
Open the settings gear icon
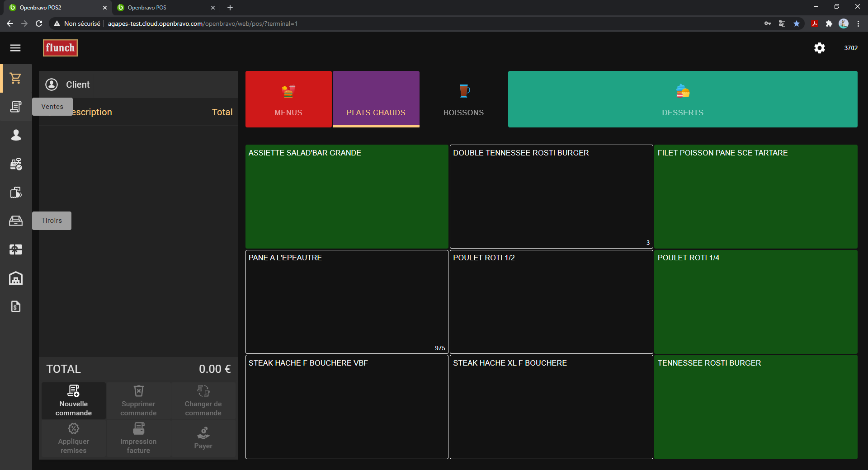pyautogui.click(x=819, y=48)
